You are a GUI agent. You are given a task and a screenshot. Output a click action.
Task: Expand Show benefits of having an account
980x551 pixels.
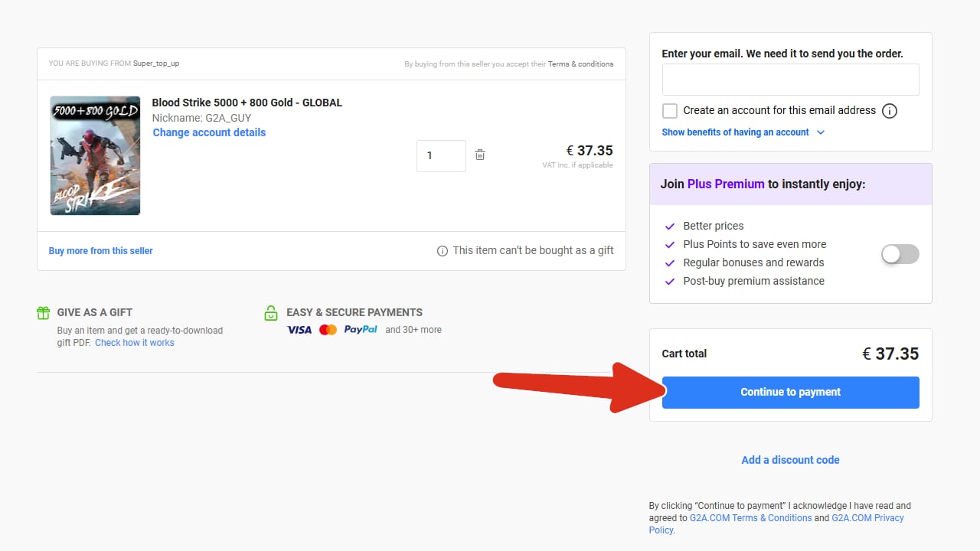[735, 132]
